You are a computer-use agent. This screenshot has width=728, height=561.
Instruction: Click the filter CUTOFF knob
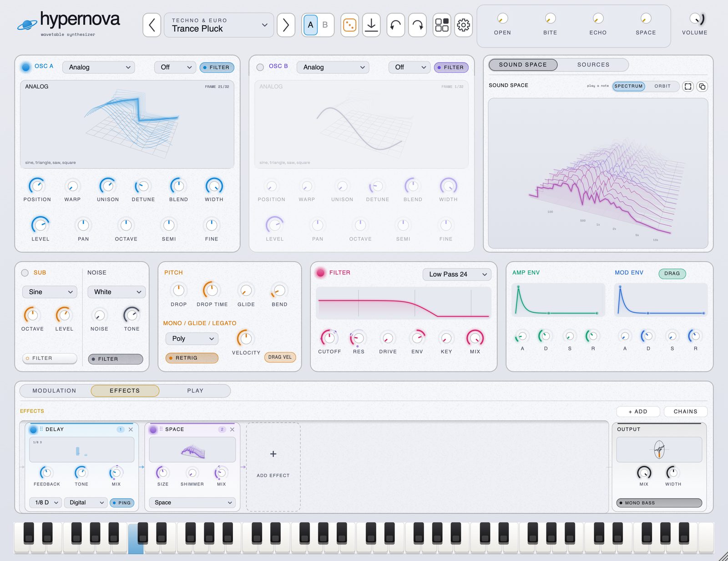tap(329, 338)
